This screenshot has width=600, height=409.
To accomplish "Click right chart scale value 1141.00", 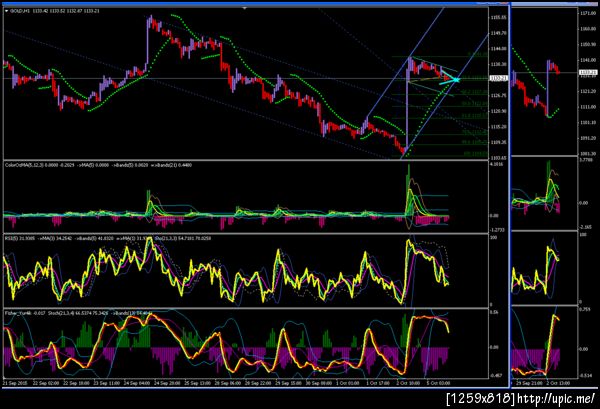I will click(x=588, y=60).
